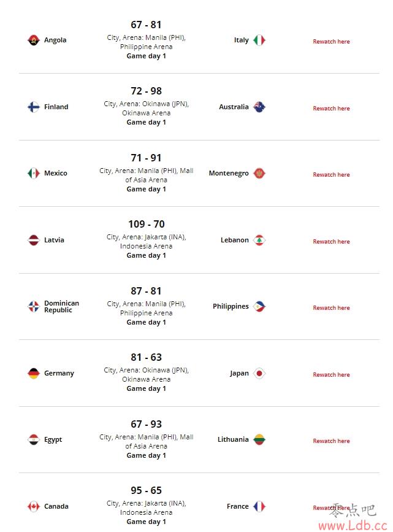This screenshot has height=532, width=393.
Task: Select the Latvia flag icon
Action: 34,240
